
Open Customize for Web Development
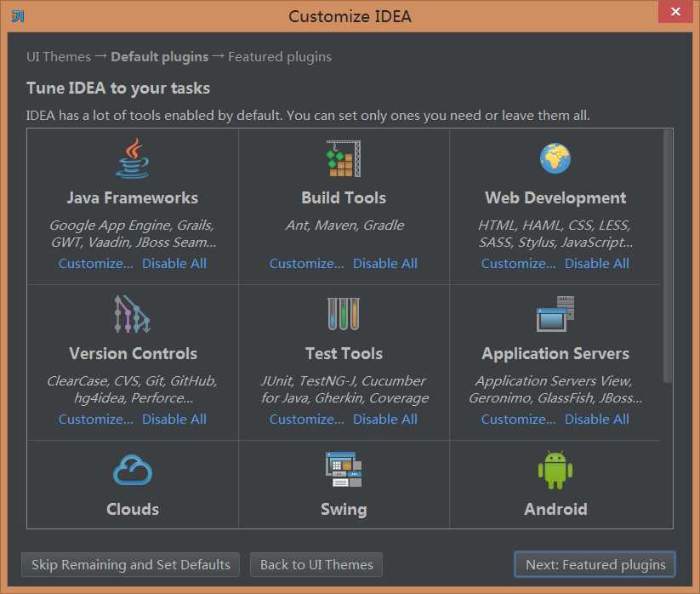pyautogui.click(x=519, y=264)
